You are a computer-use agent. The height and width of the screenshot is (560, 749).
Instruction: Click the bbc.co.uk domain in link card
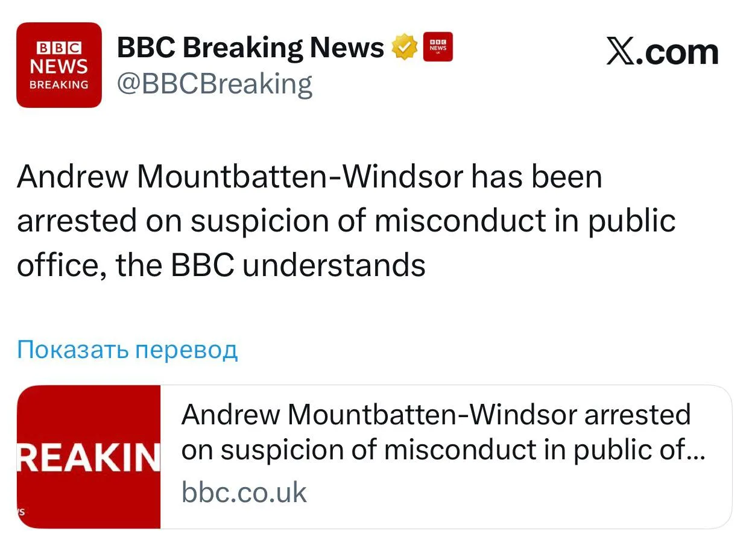pos(244,492)
